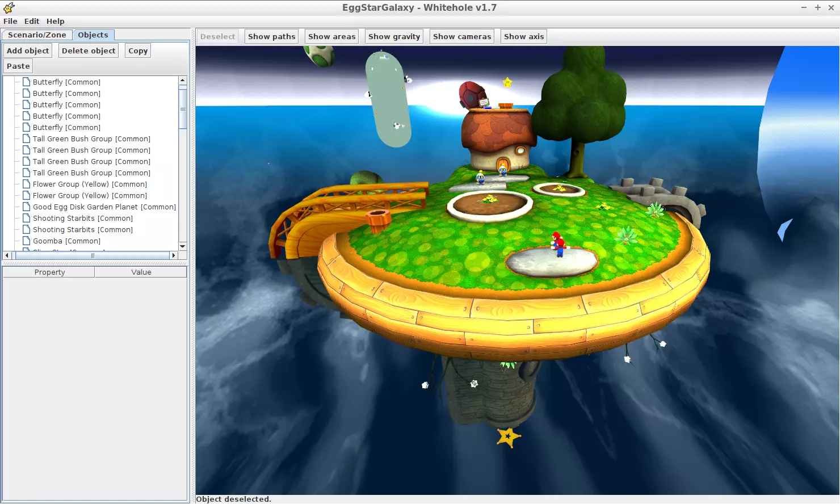The height and width of the screenshot is (504, 840).
Task: Select Good Egg Disk Garden Planet [Common]
Action: 104,207
